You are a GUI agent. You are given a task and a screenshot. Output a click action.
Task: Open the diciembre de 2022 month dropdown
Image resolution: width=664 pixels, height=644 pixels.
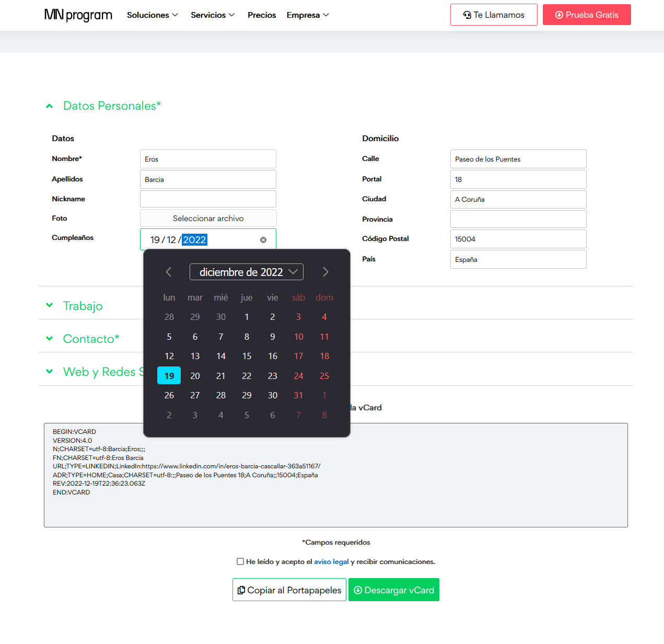click(246, 272)
